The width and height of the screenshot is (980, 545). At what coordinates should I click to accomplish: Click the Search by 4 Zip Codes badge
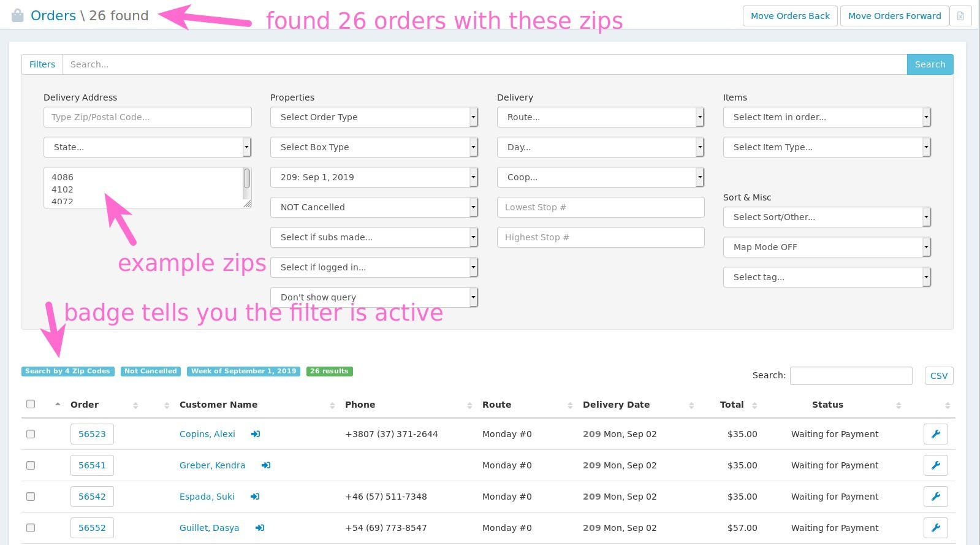click(68, 371)
